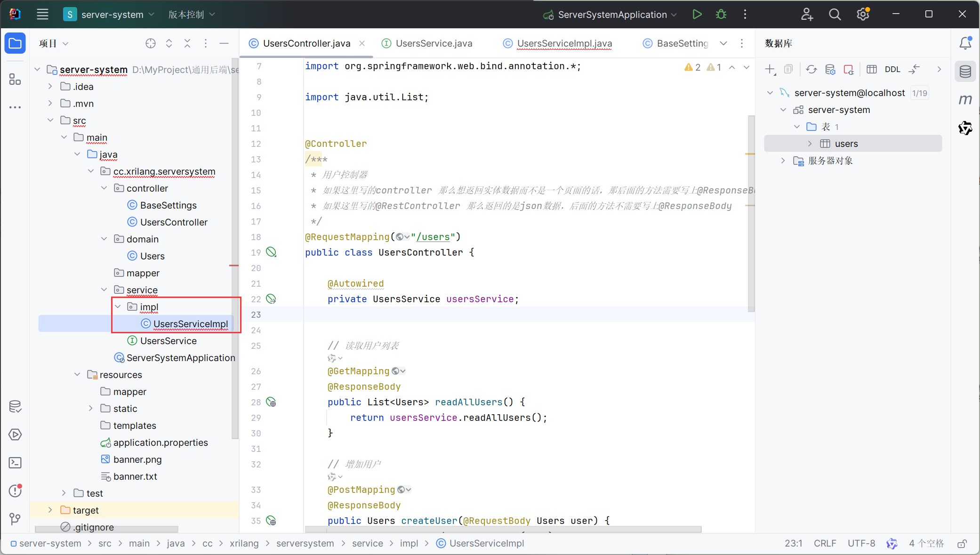Click 4 个空格 indent setting
Image resolution: width=980 pixels, height=555 pixels.
(926, 544)
